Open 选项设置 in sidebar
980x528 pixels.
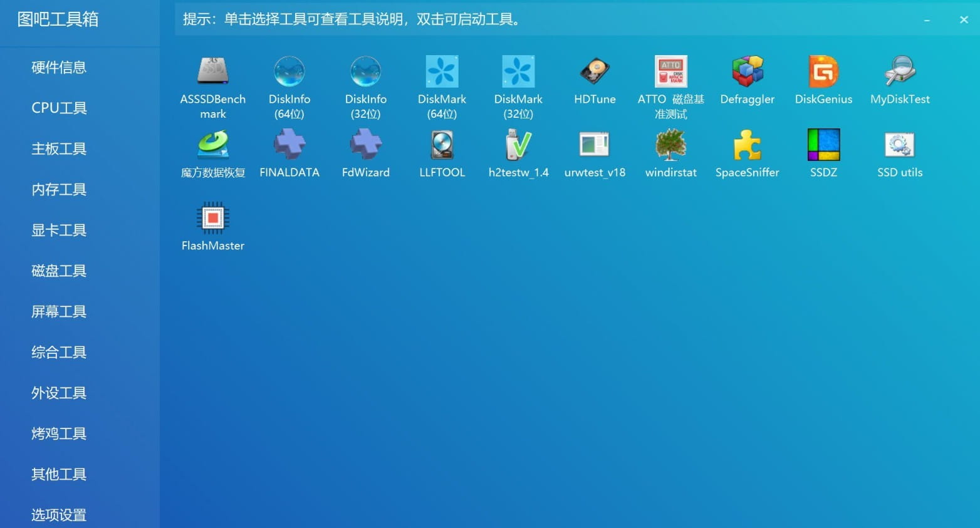click(59, 515)
